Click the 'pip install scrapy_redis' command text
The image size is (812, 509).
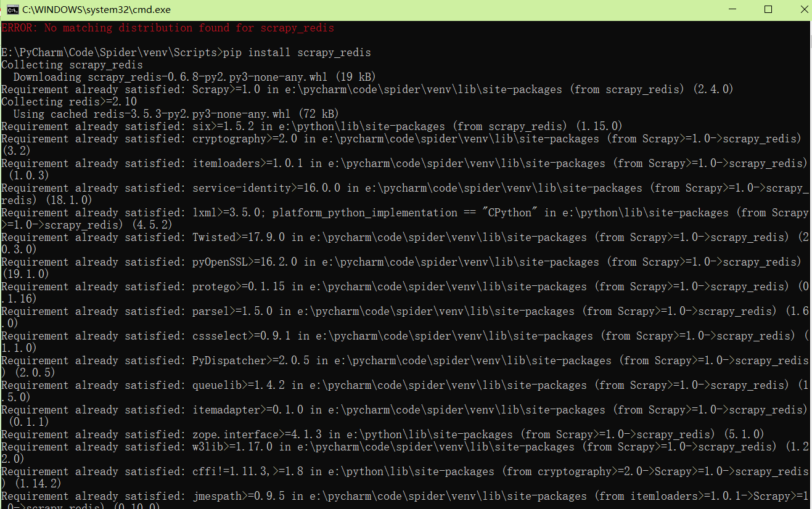pyautogui.click(x=297, y=52)
